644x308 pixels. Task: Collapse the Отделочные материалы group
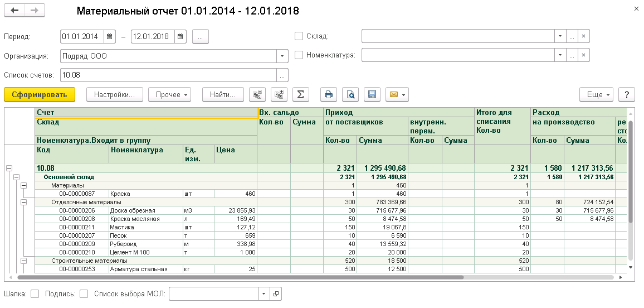24,202
